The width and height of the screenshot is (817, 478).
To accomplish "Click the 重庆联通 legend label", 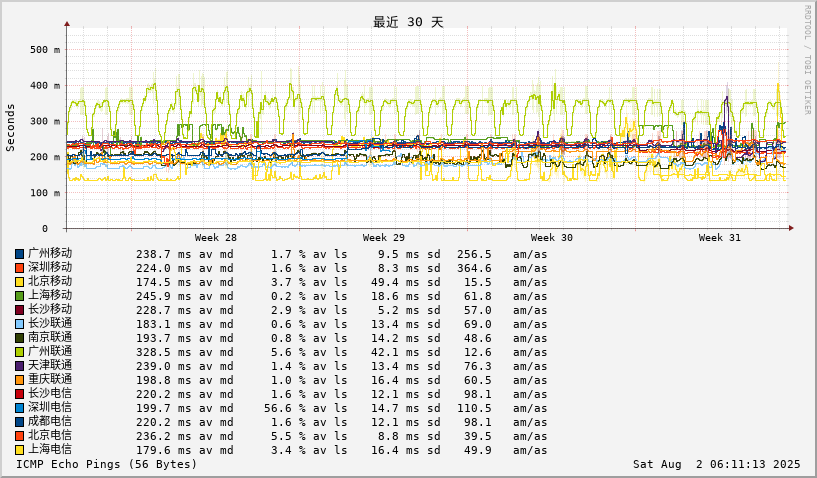I will [50, 380].
